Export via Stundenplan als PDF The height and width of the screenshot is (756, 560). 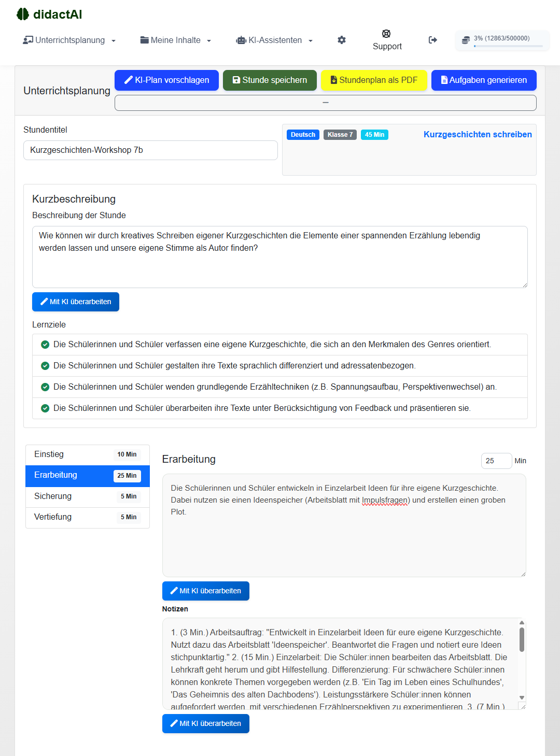click(x=374, y=80)
